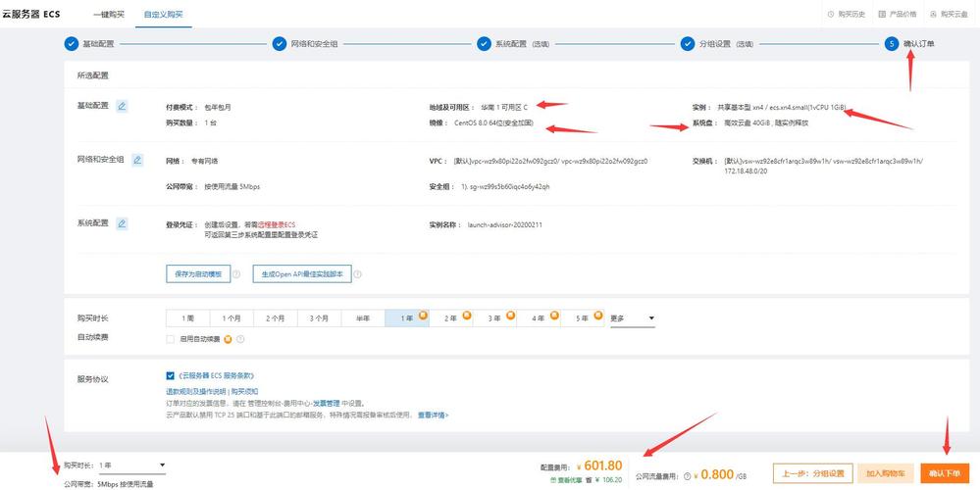Select 1个月 purchase duration
This screenshot has width=980, height=490.
(232, 318)
